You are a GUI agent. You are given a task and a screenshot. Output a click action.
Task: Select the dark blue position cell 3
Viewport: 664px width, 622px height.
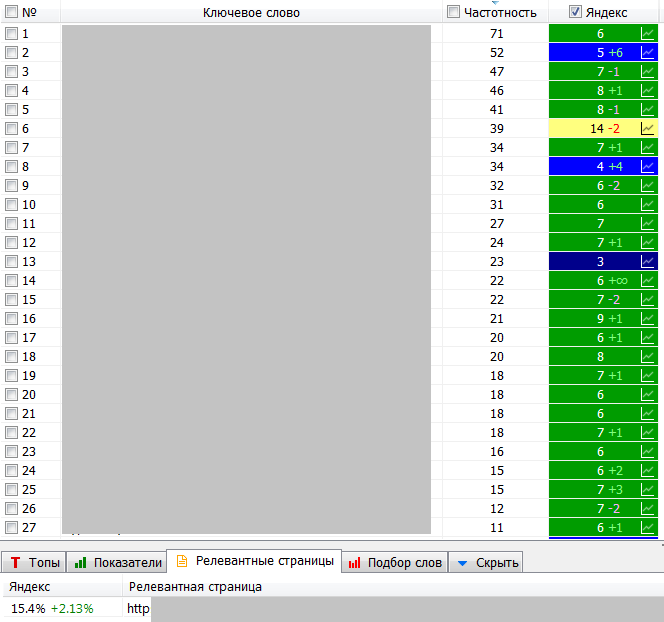coord(603,261)
